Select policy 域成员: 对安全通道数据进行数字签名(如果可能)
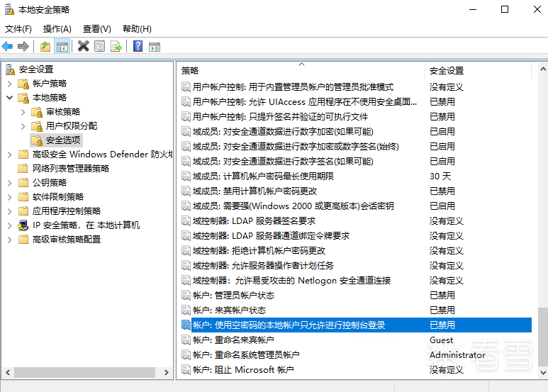 pyautogui.click(x=283, y=162)
